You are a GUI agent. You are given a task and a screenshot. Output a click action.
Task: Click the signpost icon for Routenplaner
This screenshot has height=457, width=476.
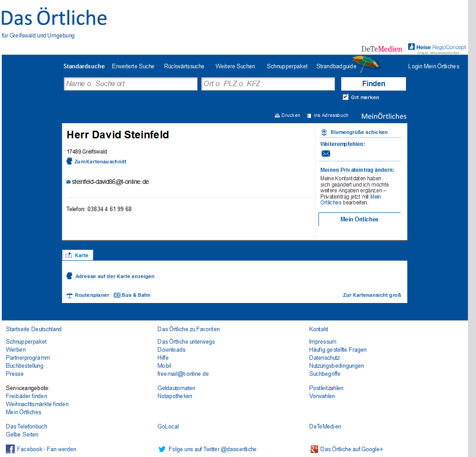tap(70, 295)
